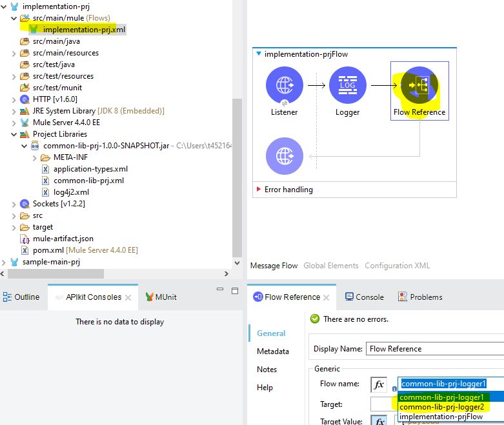Choose implementation-prjFlow from dropdown list
Screen dimensions: 504x425
click(450, 417)
